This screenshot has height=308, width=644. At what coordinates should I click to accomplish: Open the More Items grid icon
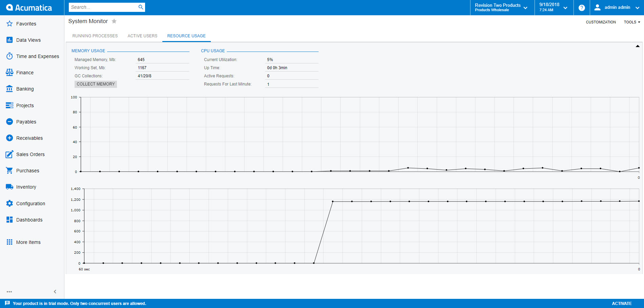pyautogui.click(x=9, y=242)
